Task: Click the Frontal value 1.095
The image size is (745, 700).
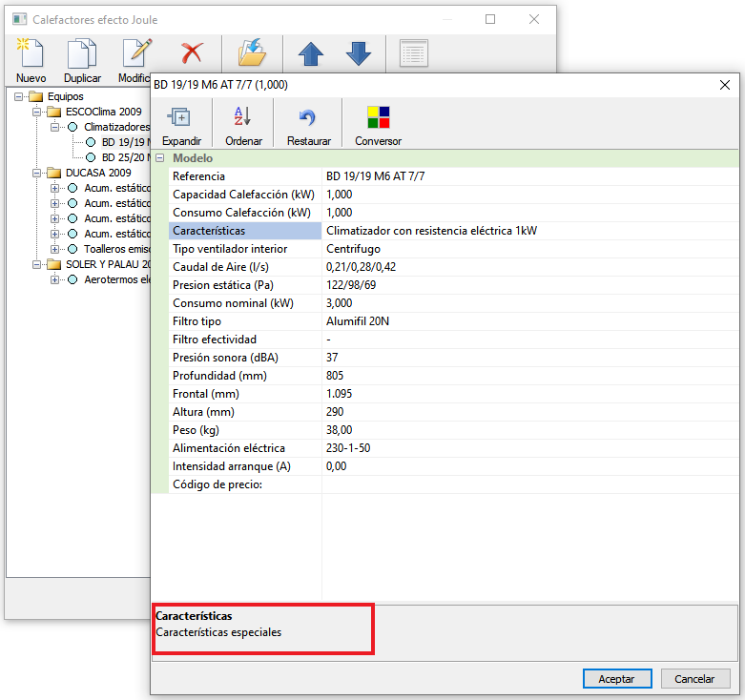Action: tap(529, 394)
